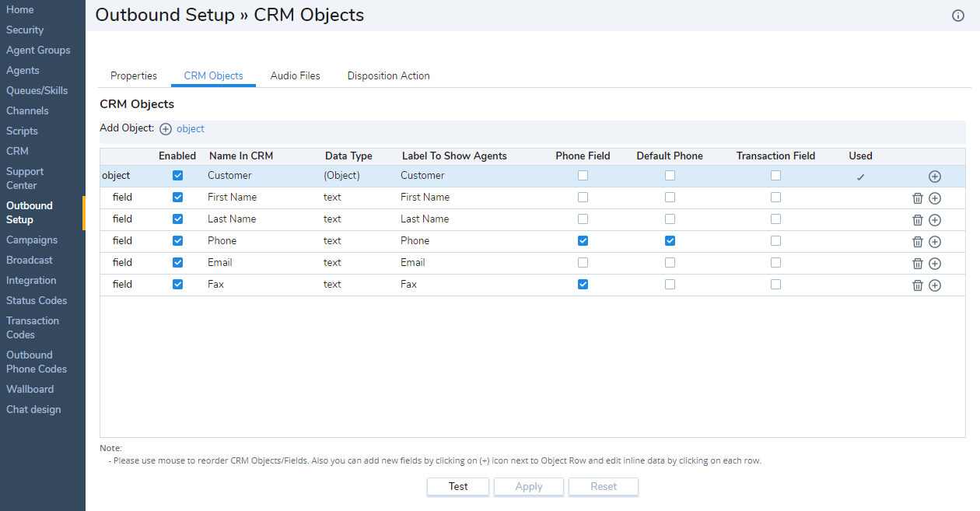Add a field via Customer row plus icon
Viewport: 980px width, 511px height.
[x=935, y=177]
